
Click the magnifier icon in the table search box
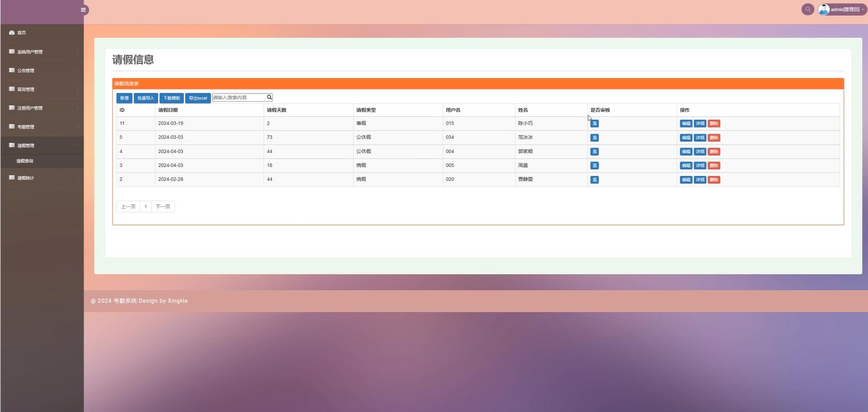269,97
